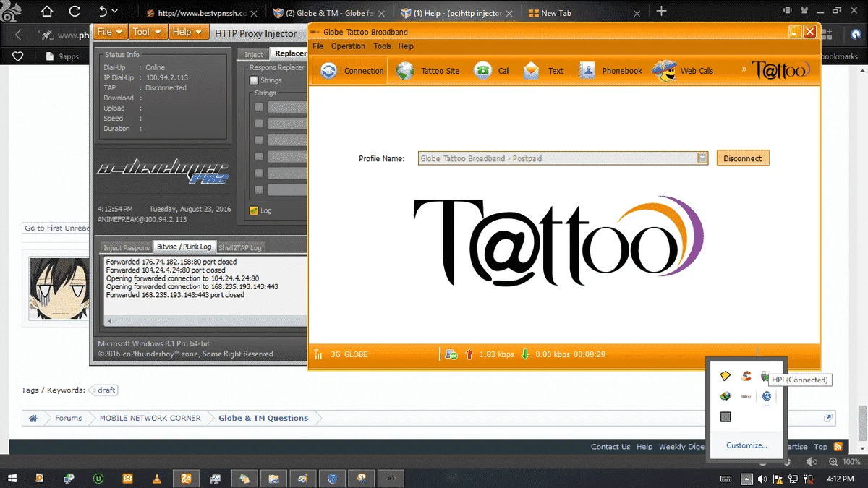This screenshot has height=488, width=868.
Task: Click the signal strength icon in Tattoo status bar
Action: [x=318, y=354]
